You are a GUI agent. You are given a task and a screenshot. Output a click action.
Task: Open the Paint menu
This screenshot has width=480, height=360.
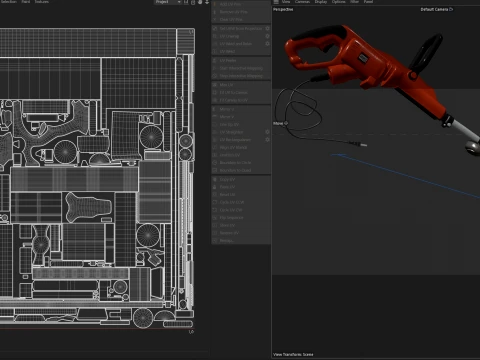point(26,2)
